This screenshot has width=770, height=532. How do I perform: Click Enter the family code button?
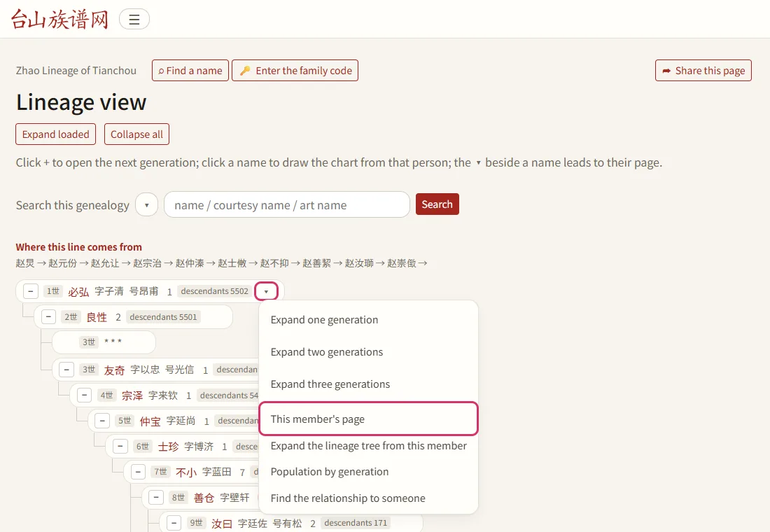(x=295, y=70)
